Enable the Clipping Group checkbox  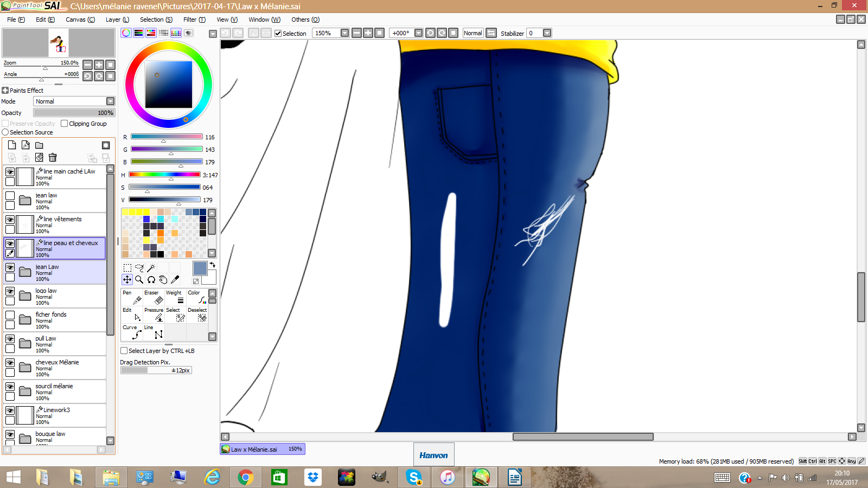click(x=65, y=124)
